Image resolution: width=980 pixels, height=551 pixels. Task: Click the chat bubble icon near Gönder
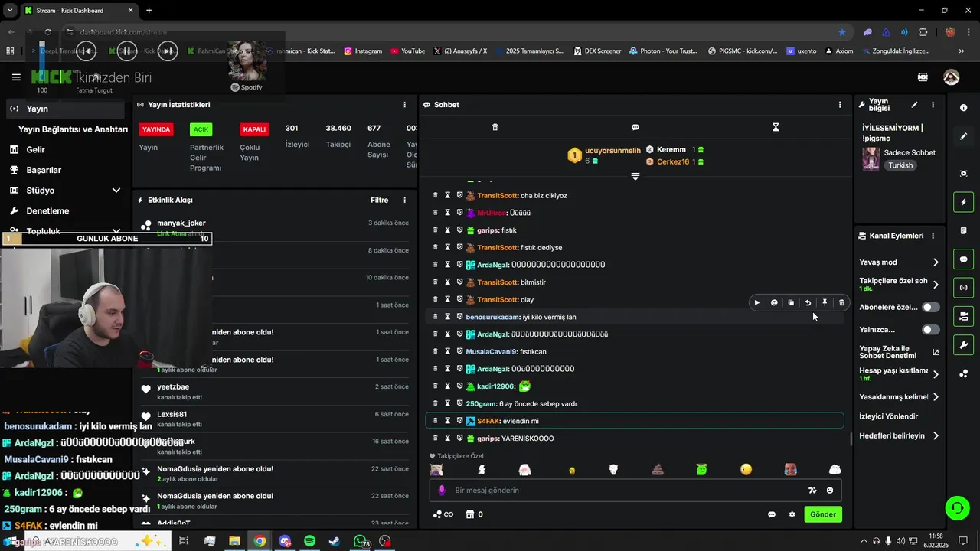[772, 514]
